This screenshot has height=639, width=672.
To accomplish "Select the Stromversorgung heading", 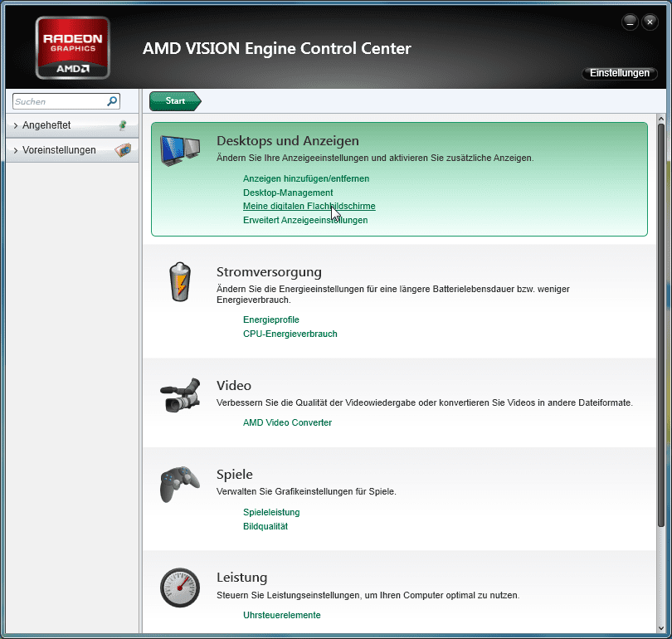I will coord(269,272).
